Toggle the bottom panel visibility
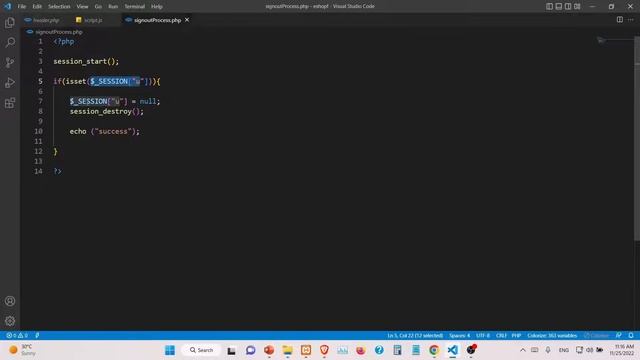Image resolution: width=640 pixels, height=360 pixels. 559,6
